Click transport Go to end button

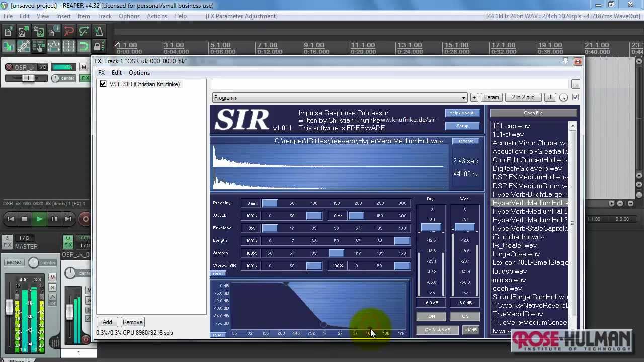click(68, 219)
